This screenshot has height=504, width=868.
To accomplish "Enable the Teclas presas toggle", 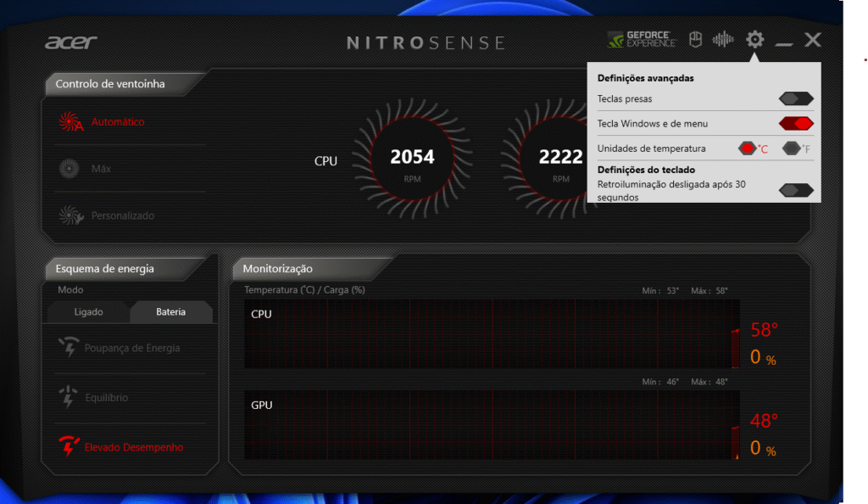I will (x=795, y=98).
